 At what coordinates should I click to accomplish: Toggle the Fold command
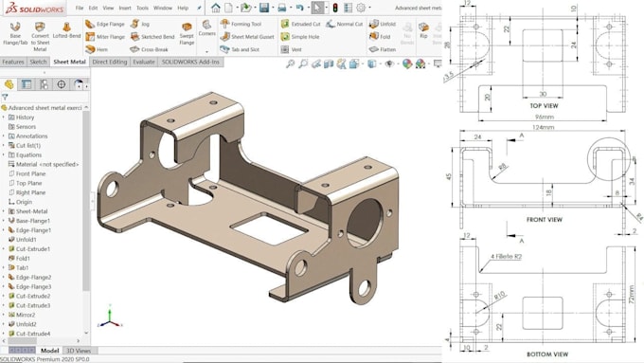click(380, 37)
